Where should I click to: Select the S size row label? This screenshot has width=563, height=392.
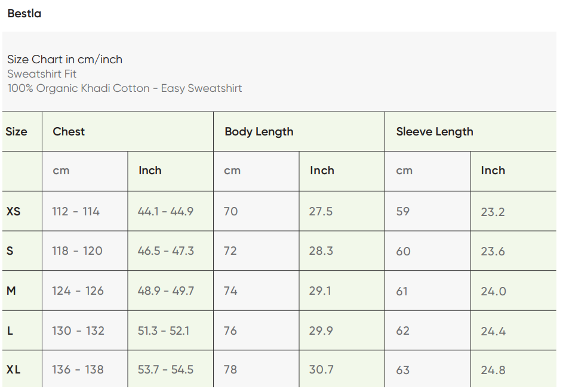10,251
